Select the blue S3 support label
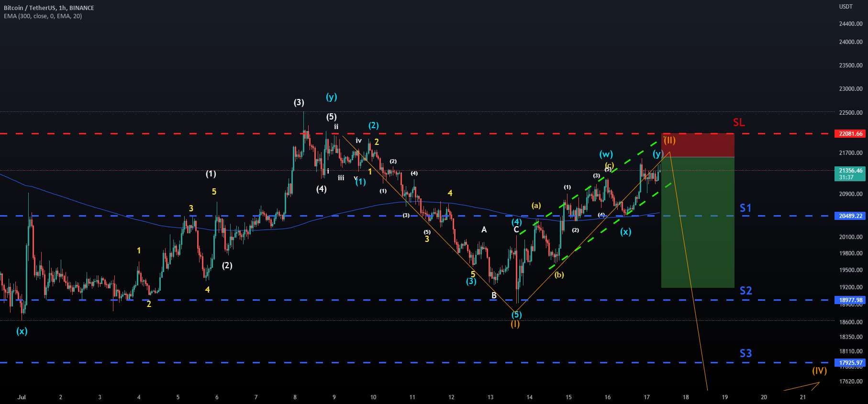 [x=746, y=353]
